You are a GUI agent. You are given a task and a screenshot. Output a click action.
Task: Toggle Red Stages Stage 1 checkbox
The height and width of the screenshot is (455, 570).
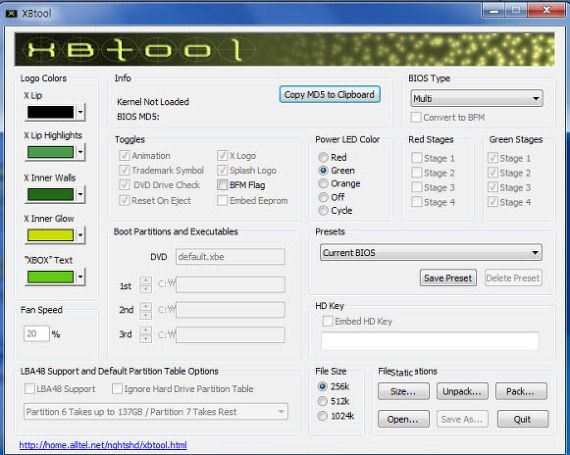pyautogui.click(x=417, y=158)
